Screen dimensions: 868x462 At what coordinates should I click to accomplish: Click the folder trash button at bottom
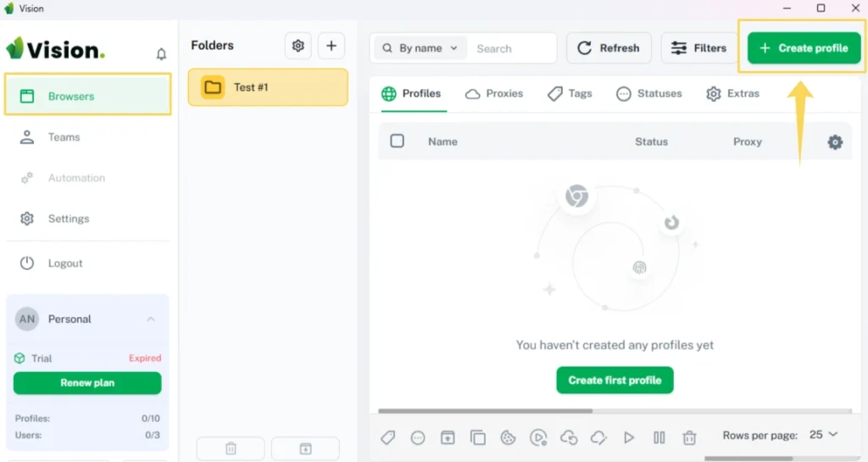click(x=231, y=448)
